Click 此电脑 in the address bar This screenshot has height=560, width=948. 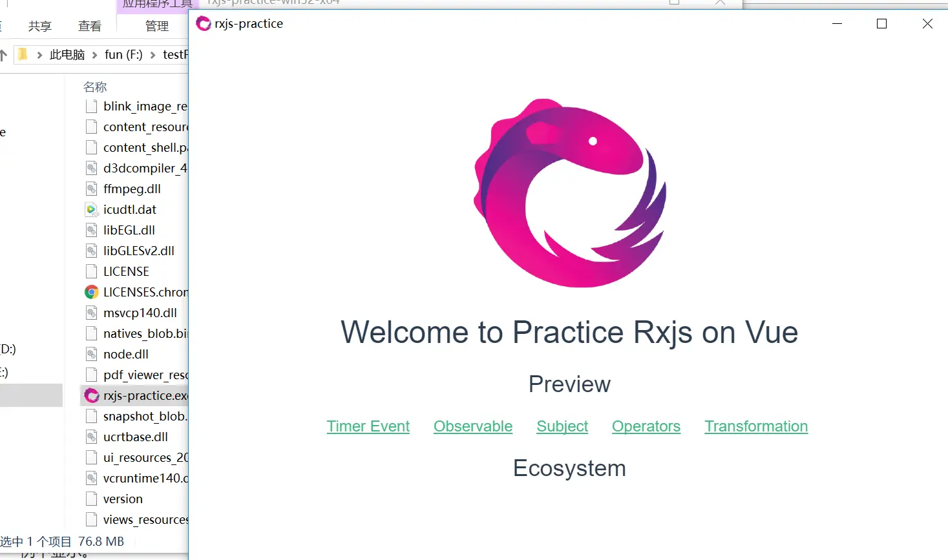[x=67, y=55]
